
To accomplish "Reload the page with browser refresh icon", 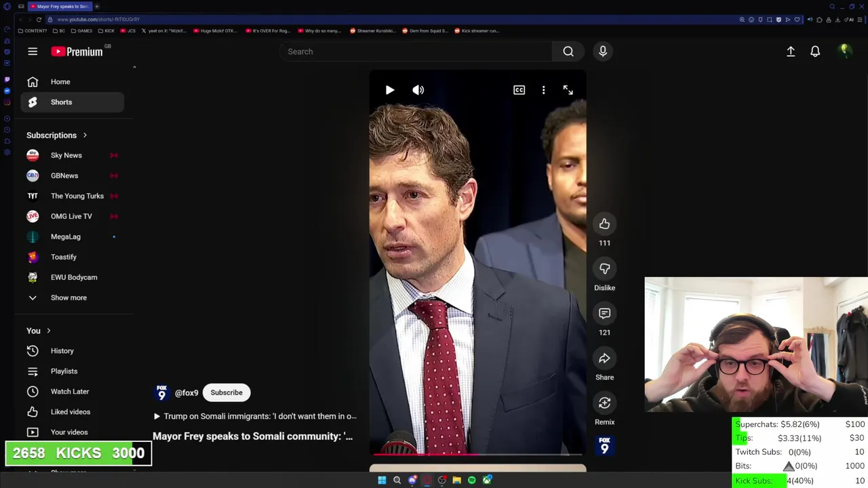I will click(x=39, y=20).
